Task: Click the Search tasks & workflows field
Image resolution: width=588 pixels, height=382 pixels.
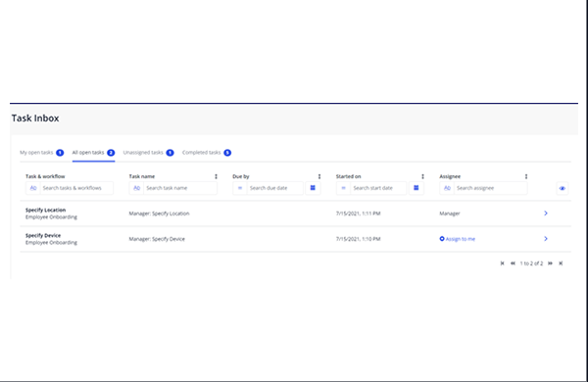Action: [x=76, y=188]
